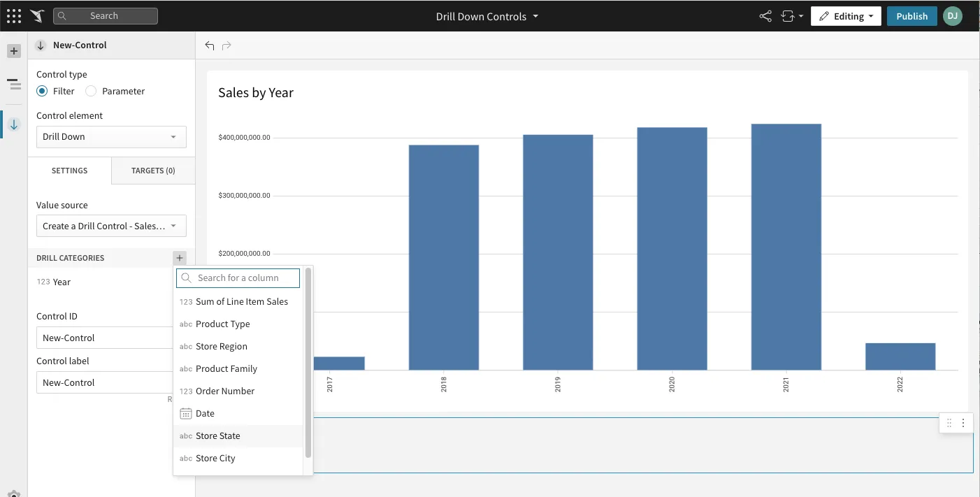Screen dimensions: 980x497
Task: Click the 2018 bar in chart
Action: click(x=444, y=257)
